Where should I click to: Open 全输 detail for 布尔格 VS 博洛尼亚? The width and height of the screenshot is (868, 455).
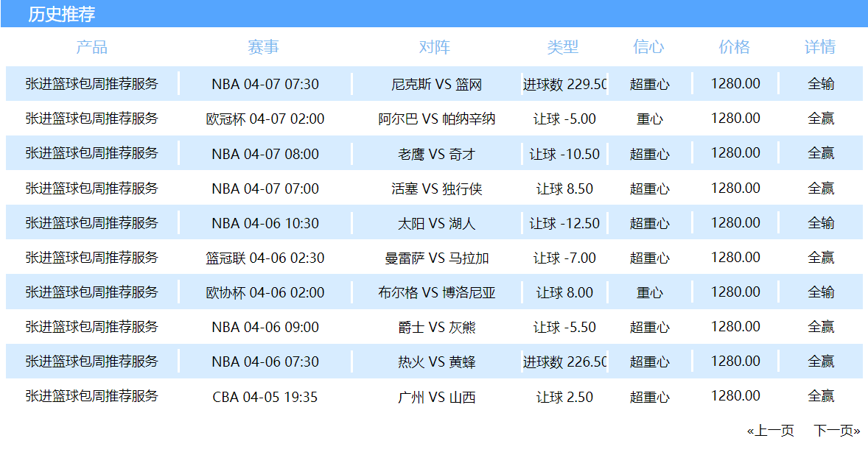tap(821, 292)
